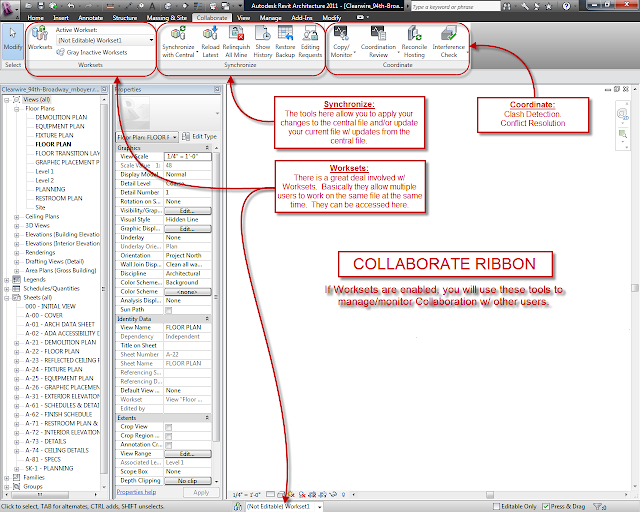Click the View Range Edit button
Screen dimensions: 640x512
(188, 454)
